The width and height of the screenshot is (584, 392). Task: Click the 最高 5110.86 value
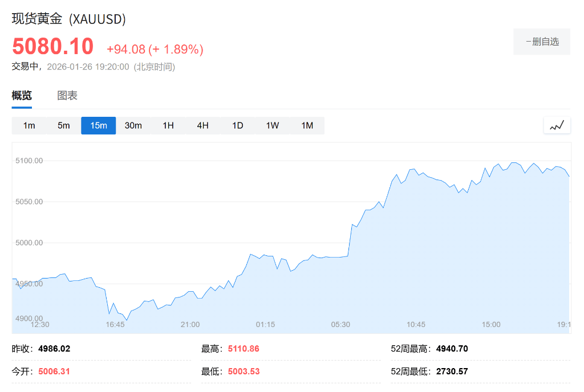244,348
